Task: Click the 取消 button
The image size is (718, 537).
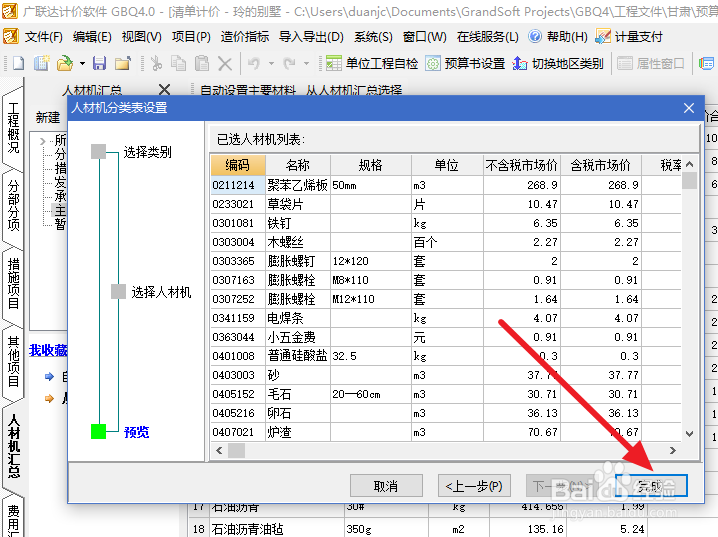Action: pos(386,486)
